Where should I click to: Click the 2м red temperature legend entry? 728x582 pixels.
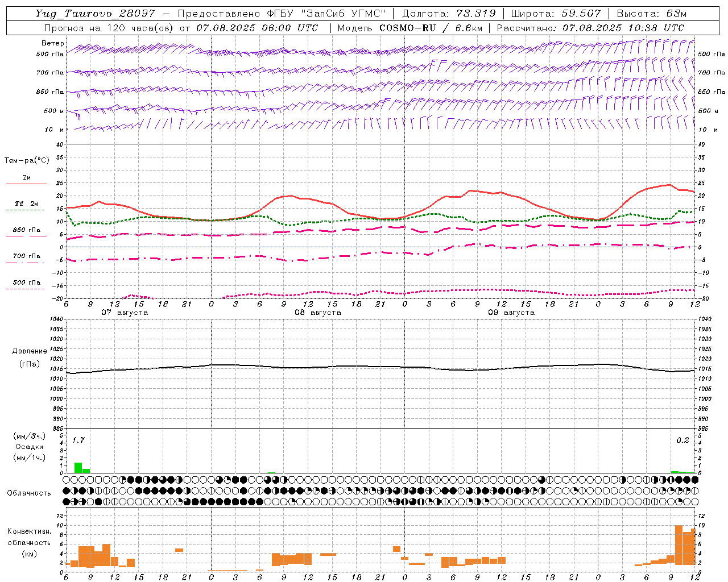pyautogui.click(x=26, y=178)
